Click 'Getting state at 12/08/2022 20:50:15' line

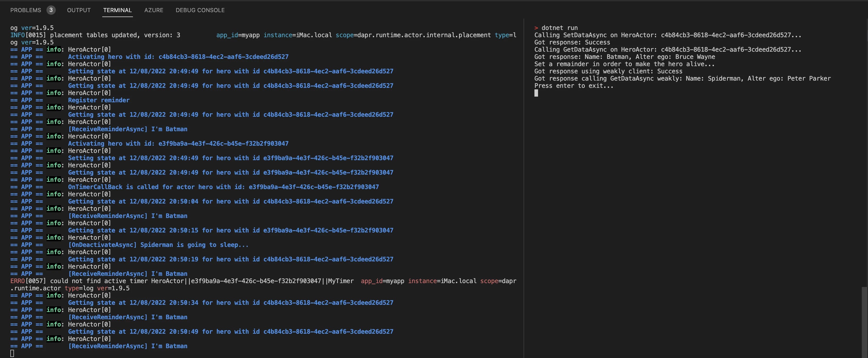231,230
